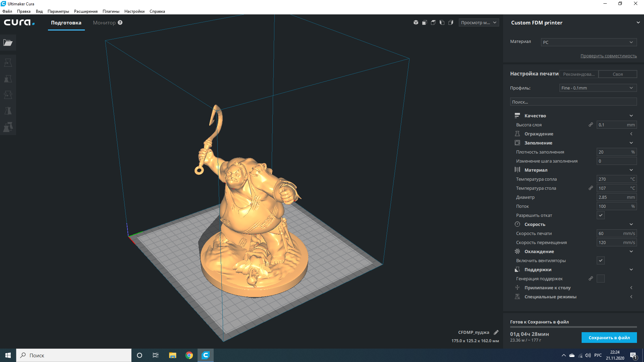The image size is (644, 362).
Task: Switch to Своя custom print setup mode
Action: pyautogui.click(x=618, y=74)
